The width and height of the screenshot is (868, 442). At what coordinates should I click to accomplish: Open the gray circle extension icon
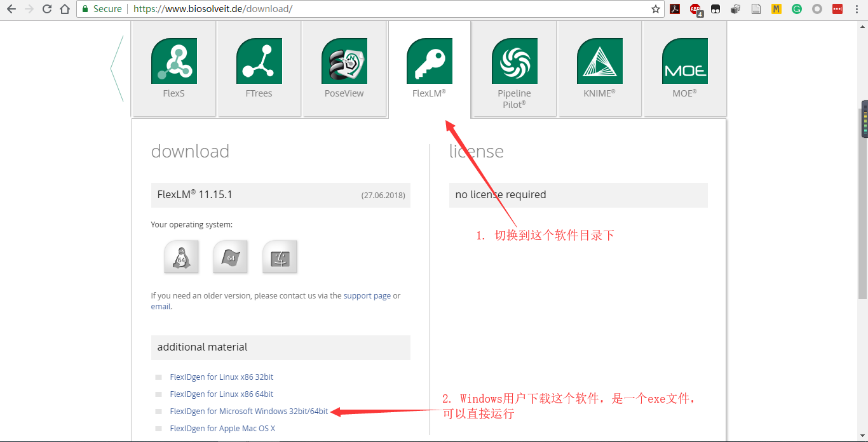817,9
